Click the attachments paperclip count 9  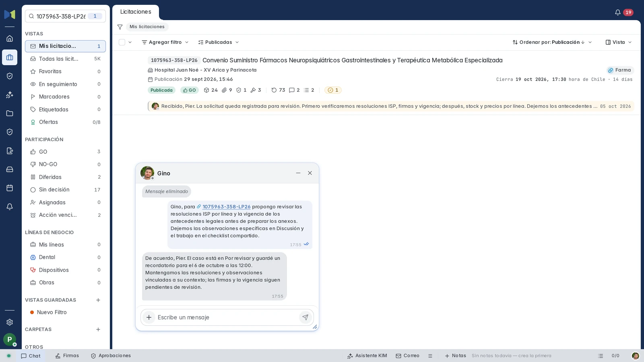click(x=227, y=90)
